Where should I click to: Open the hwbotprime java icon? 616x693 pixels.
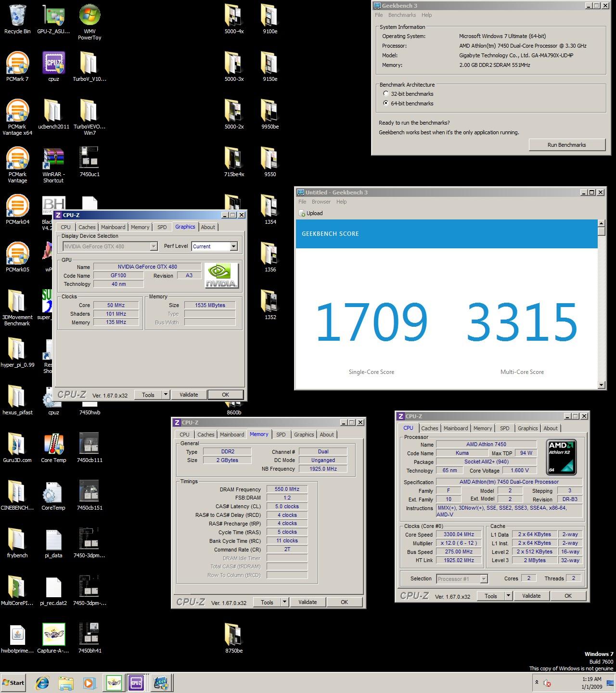17,638
